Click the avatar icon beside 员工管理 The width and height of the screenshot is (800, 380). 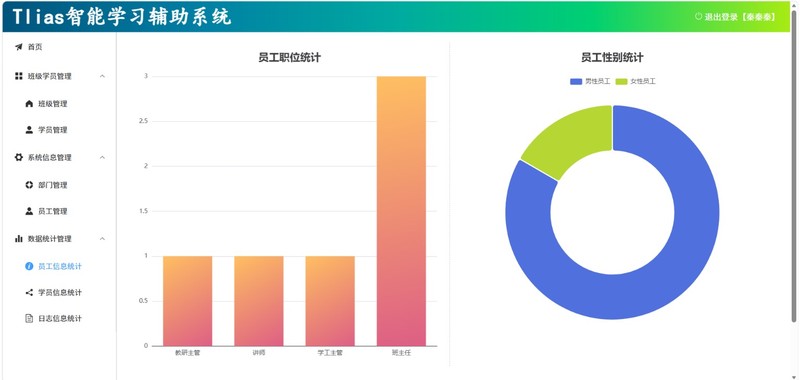[29, 211]
